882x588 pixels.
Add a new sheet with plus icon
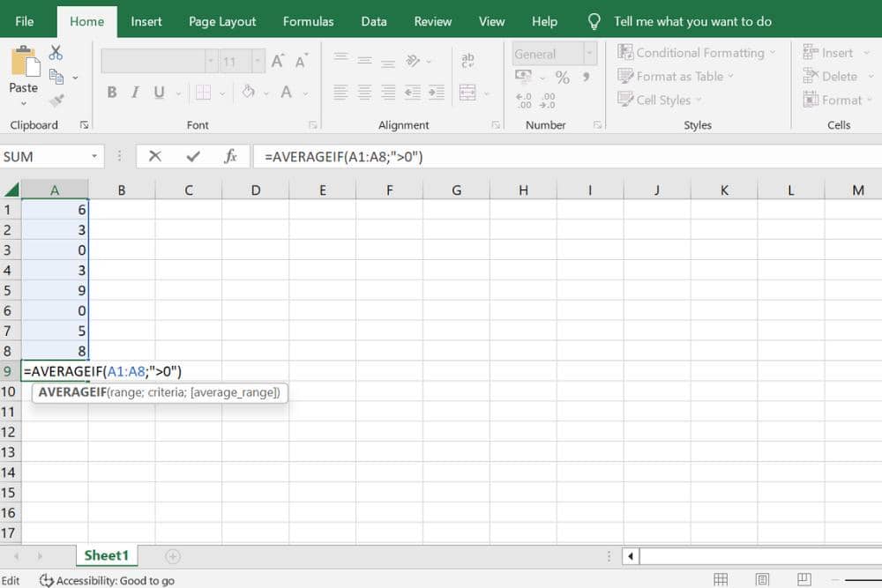(173, 555)
